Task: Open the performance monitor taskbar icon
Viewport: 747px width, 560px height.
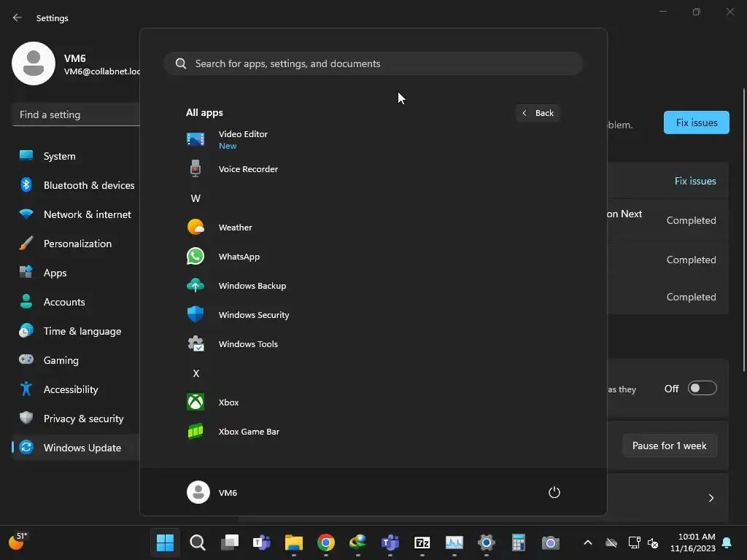Action: (454, 542)
